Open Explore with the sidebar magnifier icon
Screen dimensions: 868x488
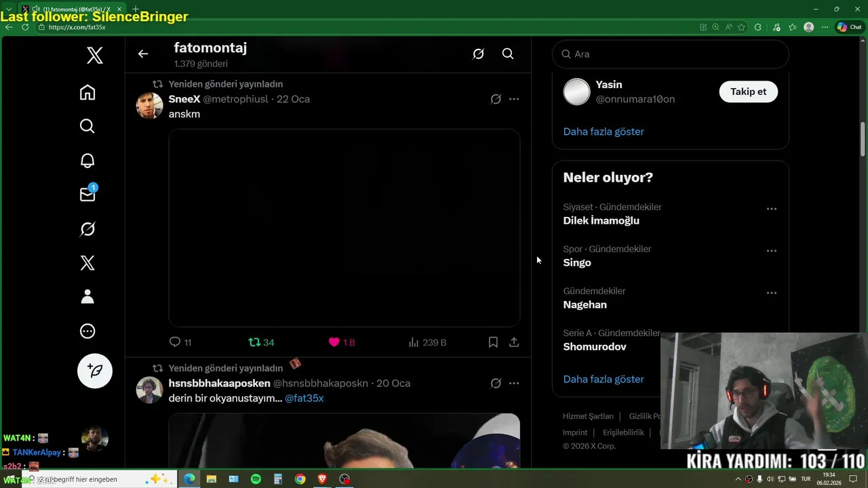point(87,126)
